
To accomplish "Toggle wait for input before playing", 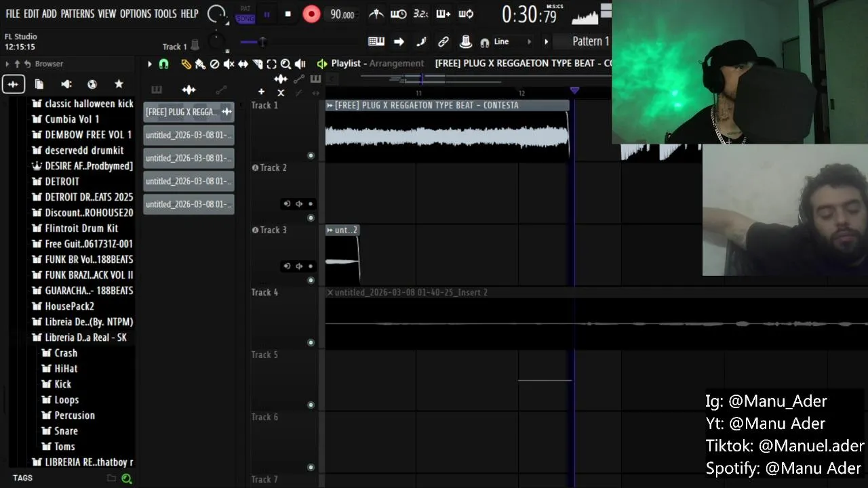I will 399,14.
